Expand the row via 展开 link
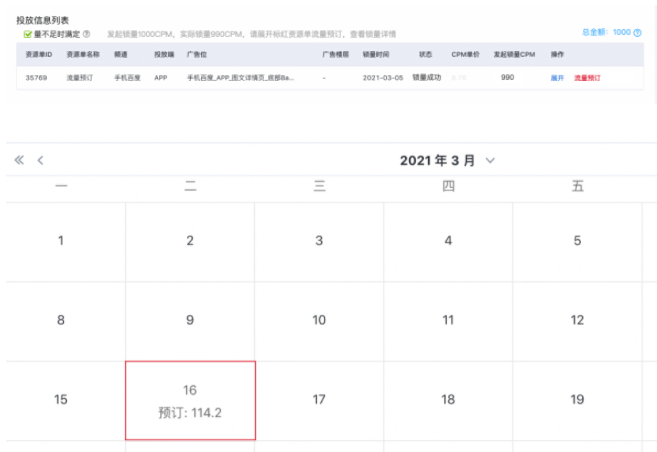The image size is (657, 452). click(557, 77)
